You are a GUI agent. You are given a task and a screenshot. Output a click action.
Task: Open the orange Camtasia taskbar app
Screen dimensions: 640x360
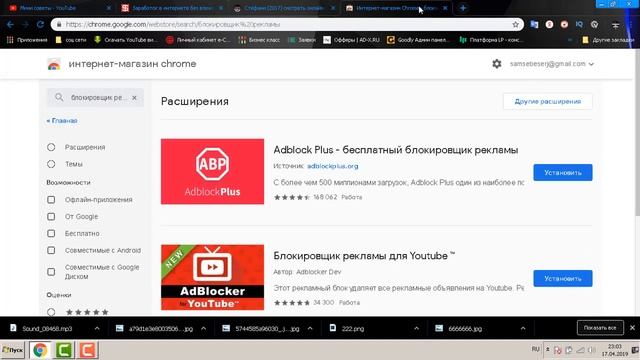(87, 350)
